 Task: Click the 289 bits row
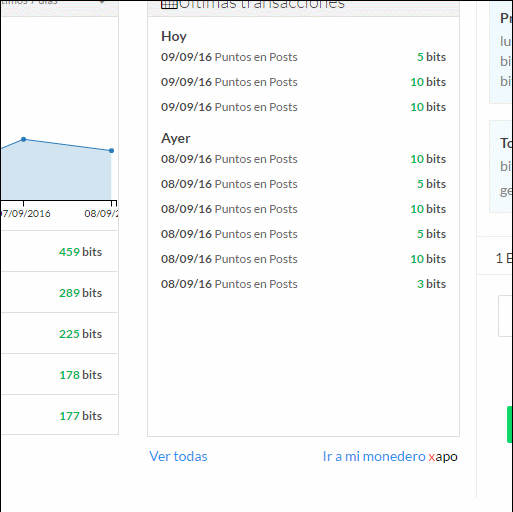[x=59, y=292]
